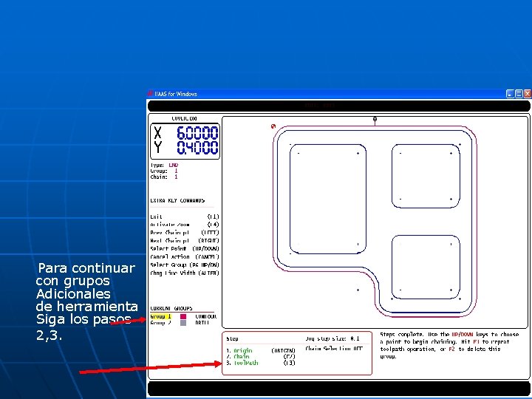The width and height of the screenshot is (532, 399).
Task: Click the red start point marker on contour
Action: [x=273, y=126]
